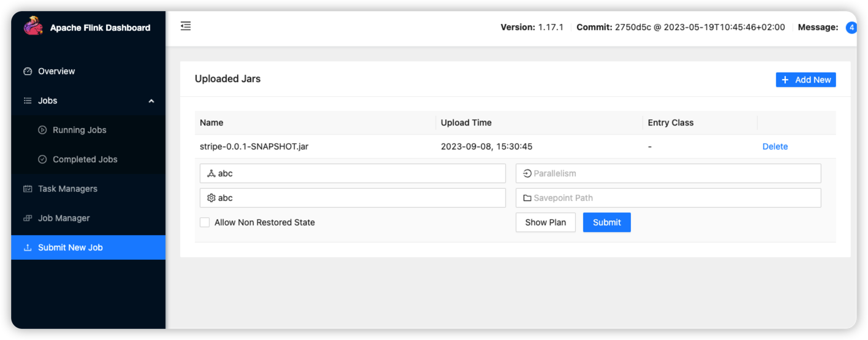868x340 pixels.
Task: Collapse the stripe-0.0.1-SNAPSHOT.jar row
Action: [254, 146]
